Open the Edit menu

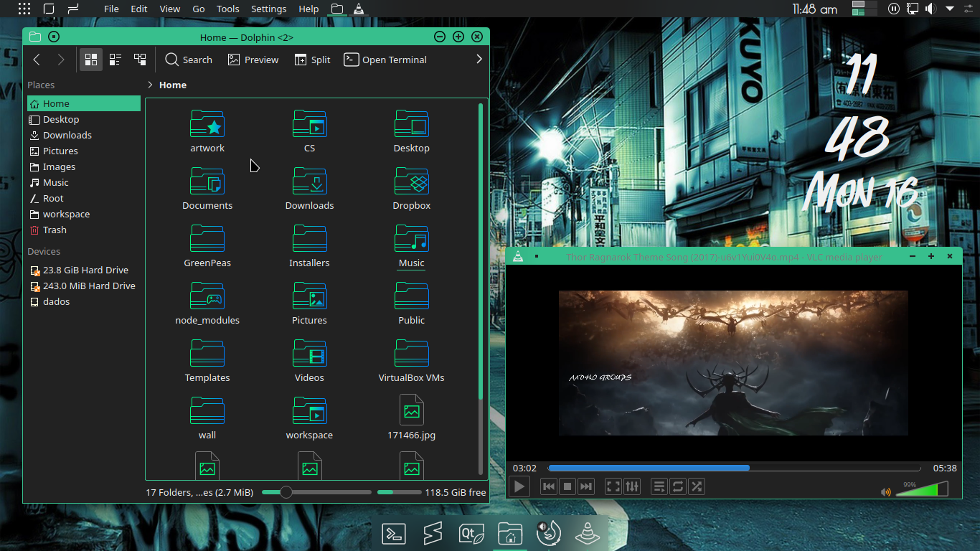pyautogui.click(x=139, y=9)
